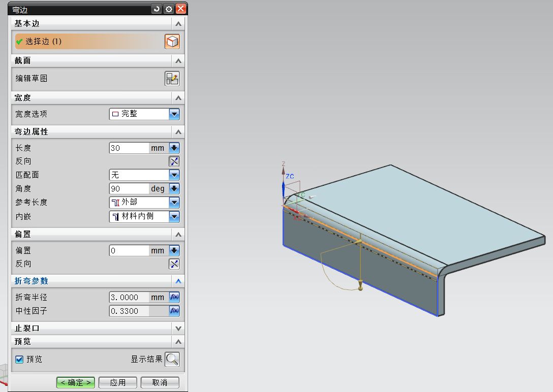Click the 角度 input field with 90
Screen dimensions: 553x392
pyautogui.click(x=129, y=188)
